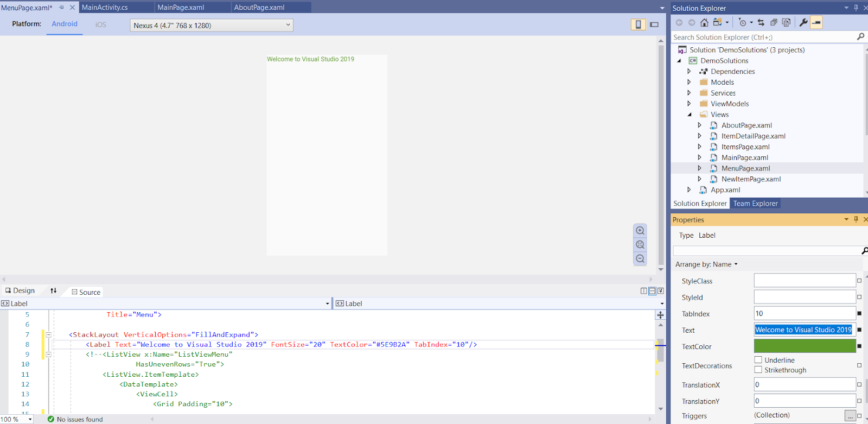Click property marker beside StyleClass field
The image size is (868, 424).
click(x=859, y=281)
